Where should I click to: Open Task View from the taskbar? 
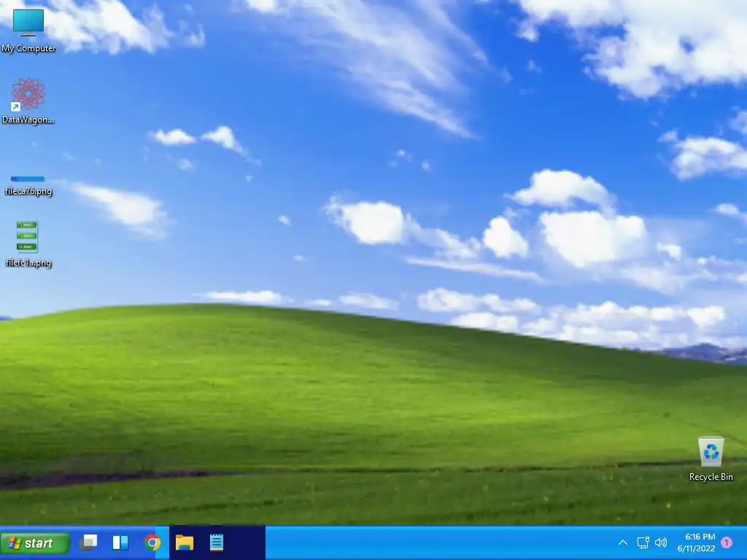click(x=88, y=542)
